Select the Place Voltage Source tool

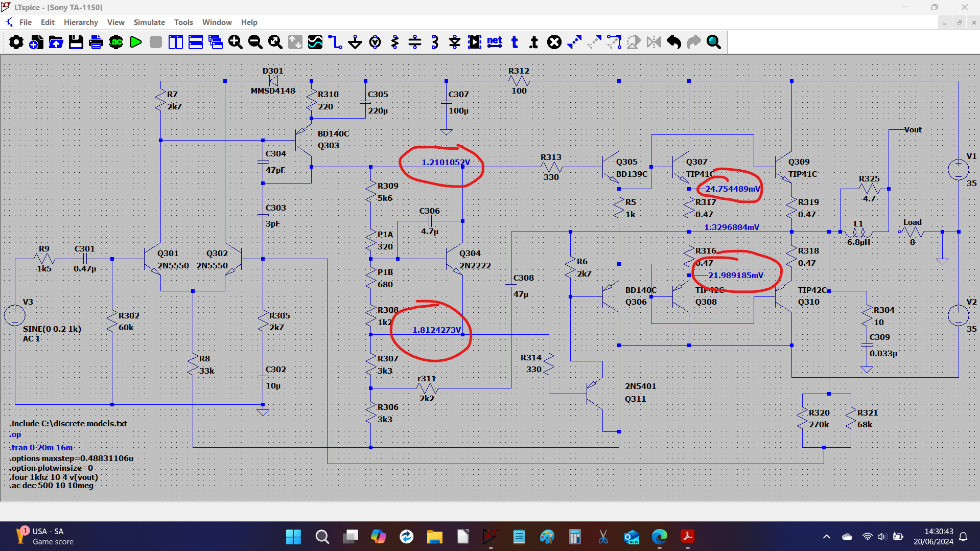point(375,42)
